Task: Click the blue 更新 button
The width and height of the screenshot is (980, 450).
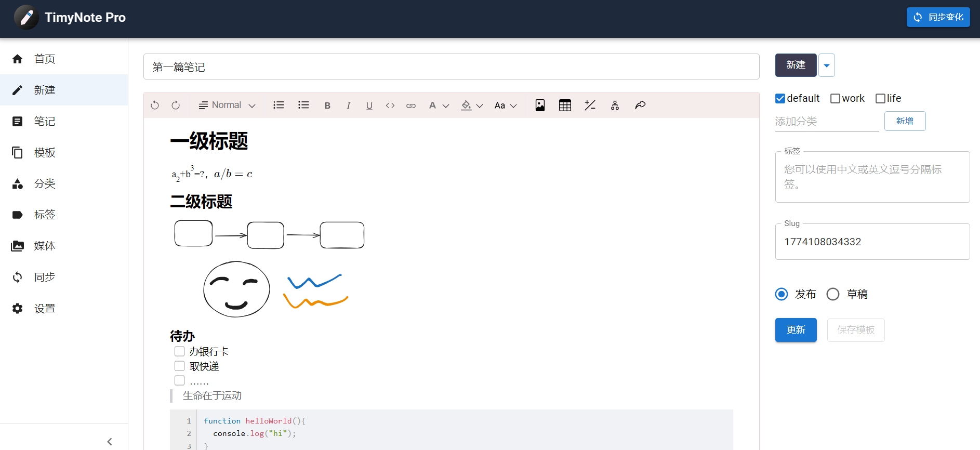Action: 796,330
